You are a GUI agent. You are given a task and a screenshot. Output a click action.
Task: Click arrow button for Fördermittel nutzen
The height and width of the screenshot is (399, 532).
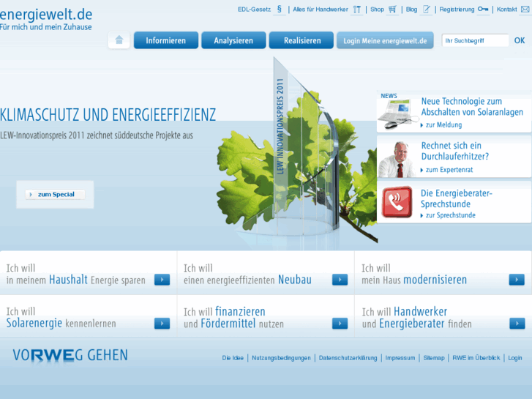pyautogui.click(x=340, y=324)
